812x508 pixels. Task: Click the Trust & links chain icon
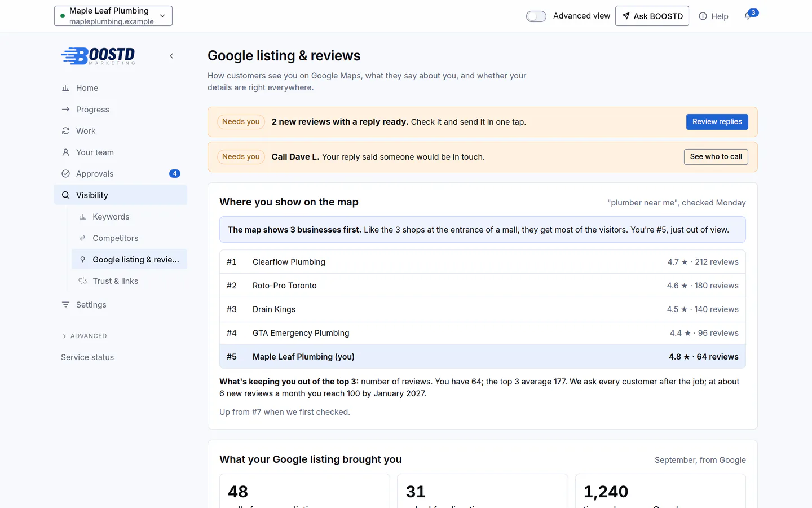coord(82,281)
